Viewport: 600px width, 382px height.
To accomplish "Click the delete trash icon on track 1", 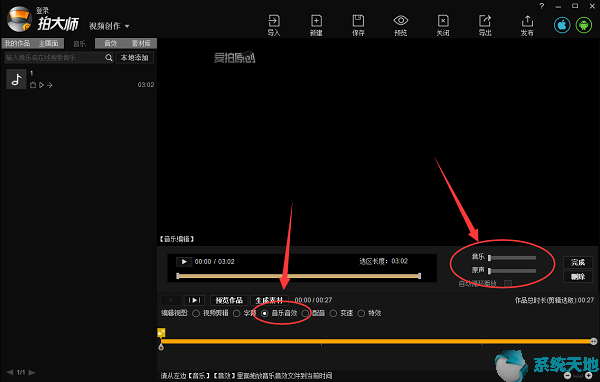I will point(33,85).
